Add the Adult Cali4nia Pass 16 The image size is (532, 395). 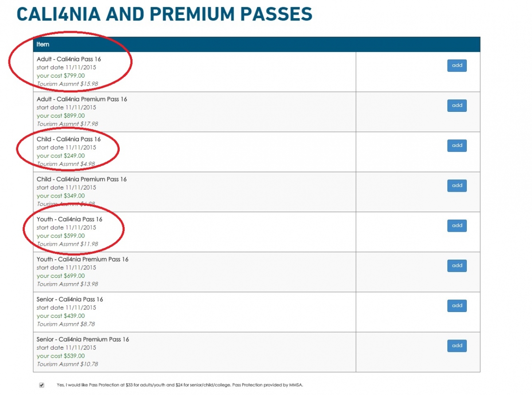point(457,65)
